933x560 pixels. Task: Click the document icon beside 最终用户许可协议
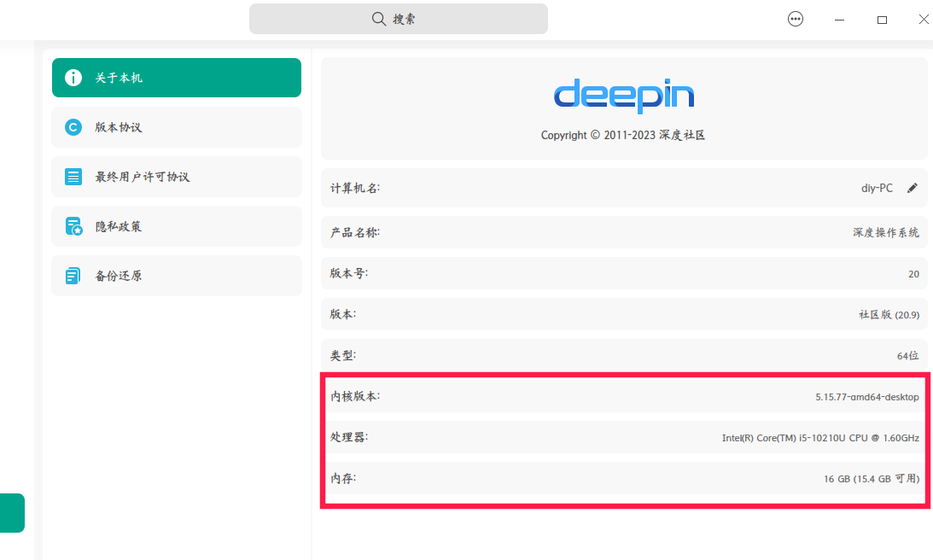point(73,177)
